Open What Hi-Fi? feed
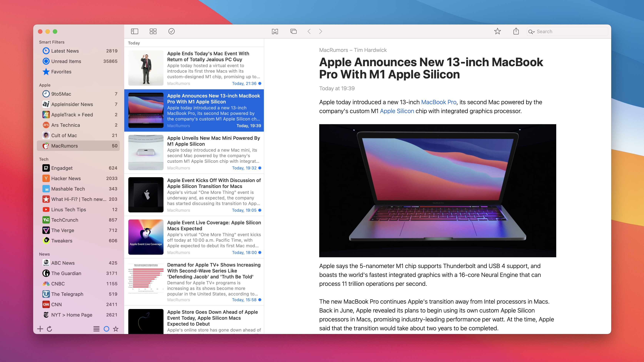The image size is (644, 362). pyautogui.click(x=78, y=199)
